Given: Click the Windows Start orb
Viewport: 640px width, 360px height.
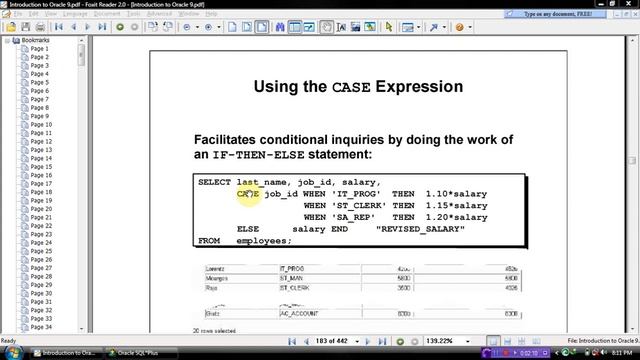Looking at the screenshot, I should [14, 352].
